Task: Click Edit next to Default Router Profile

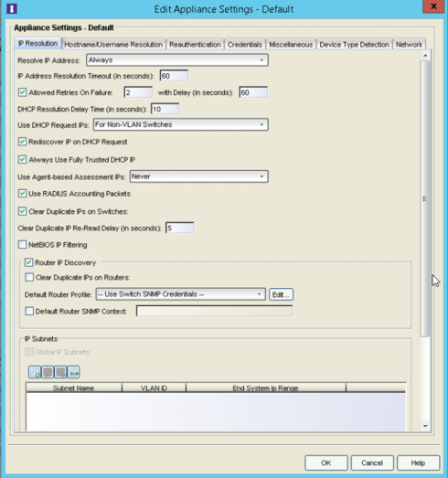Action: [281, 294]
